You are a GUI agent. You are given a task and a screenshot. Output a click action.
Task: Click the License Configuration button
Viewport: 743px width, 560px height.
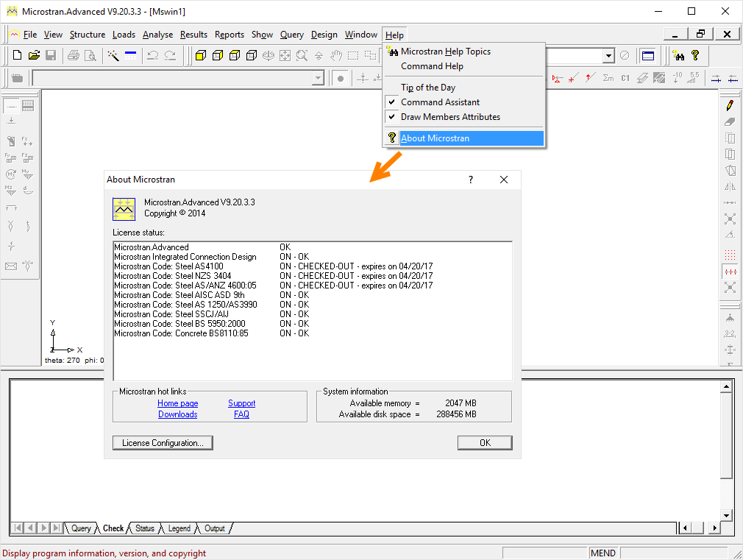[163, 443]
